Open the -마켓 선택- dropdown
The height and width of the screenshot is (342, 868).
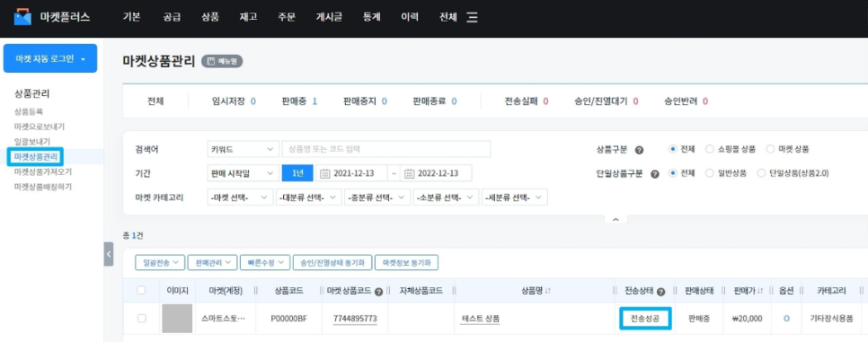(240, 197)
